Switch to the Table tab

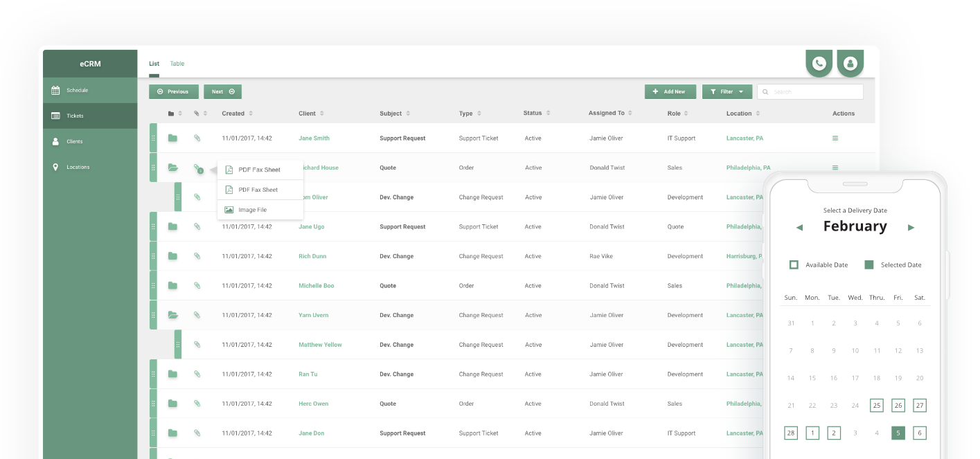point(177,64)
